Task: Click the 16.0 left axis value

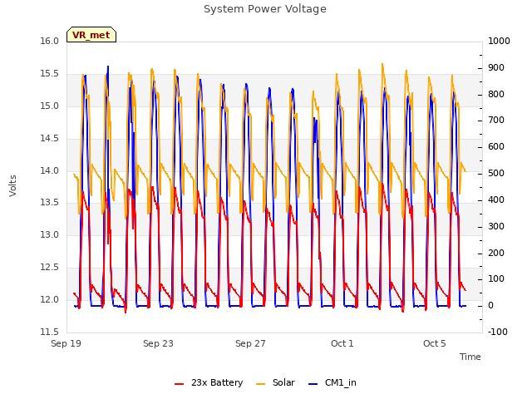Action: tap(50, 41)
